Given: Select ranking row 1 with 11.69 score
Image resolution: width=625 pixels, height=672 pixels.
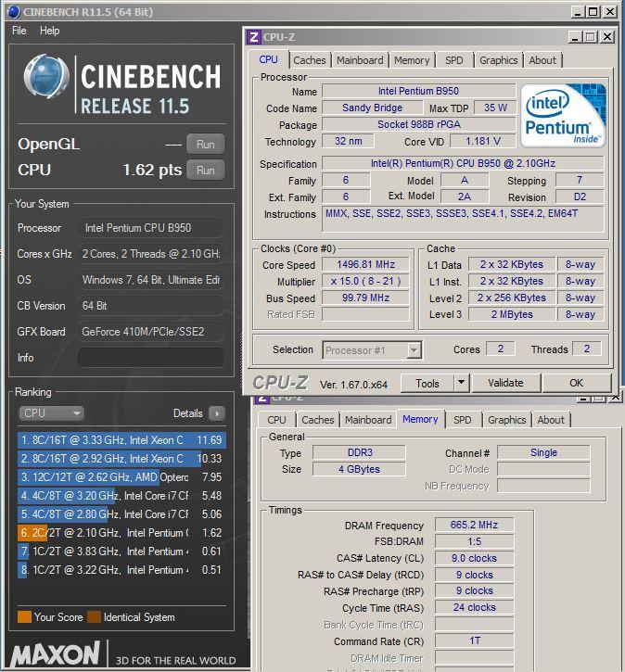Looking at the screenshot, I should click(121, 440).
